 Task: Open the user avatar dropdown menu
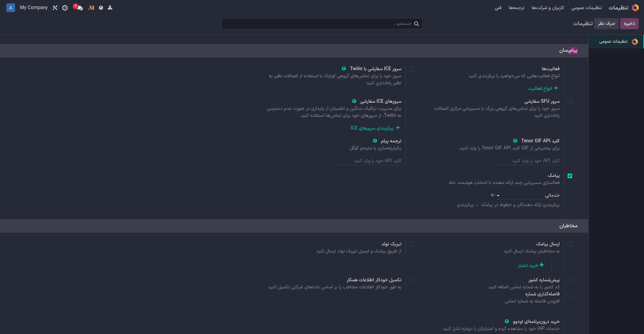[11, 7]
